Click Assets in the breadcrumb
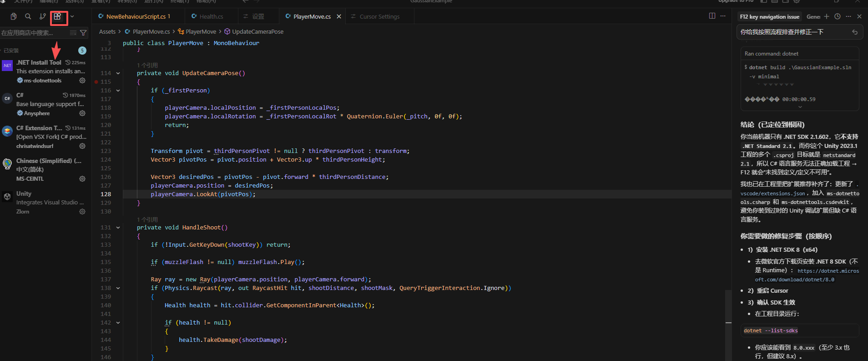The height and width of the screenshot is (361, 868). pos(107,31)
